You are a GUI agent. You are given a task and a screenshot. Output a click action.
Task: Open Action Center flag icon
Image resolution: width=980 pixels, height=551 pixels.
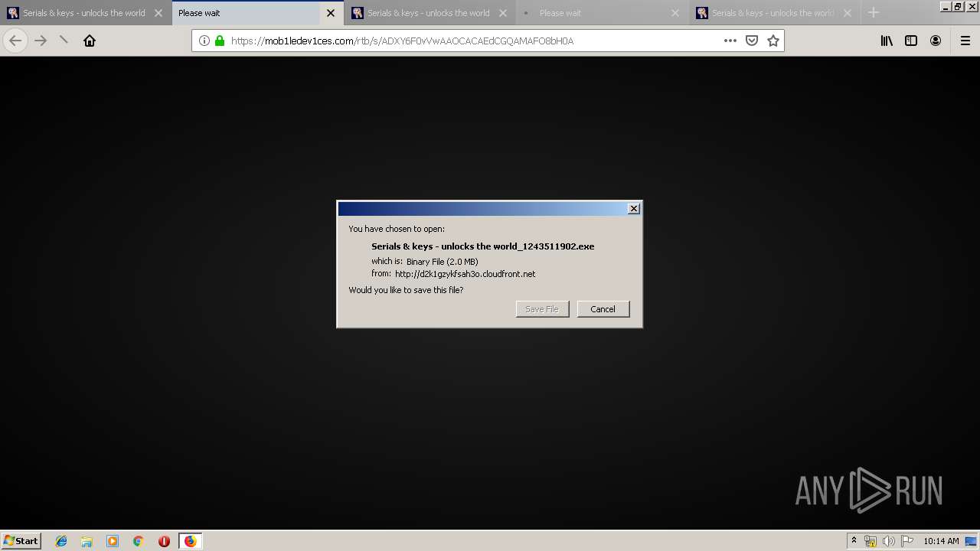[907, 541]
